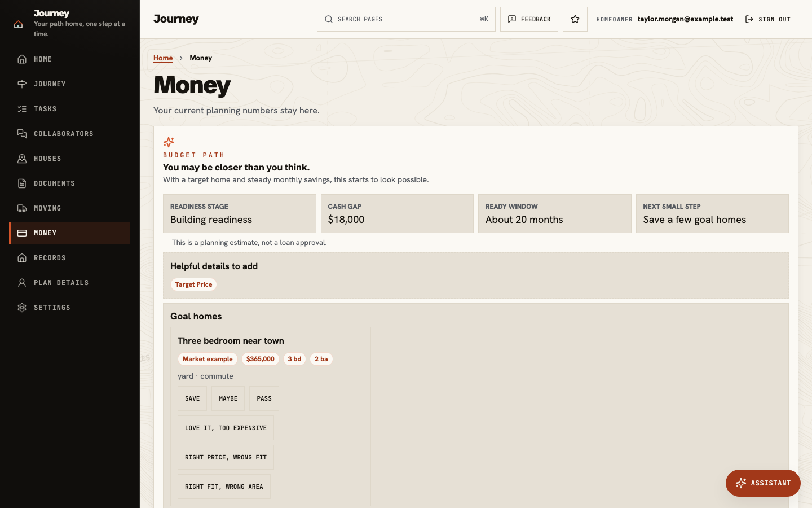Click the Houses sidebar icon
The width and height of the screenshot is (812, 508).
(22, 159)
